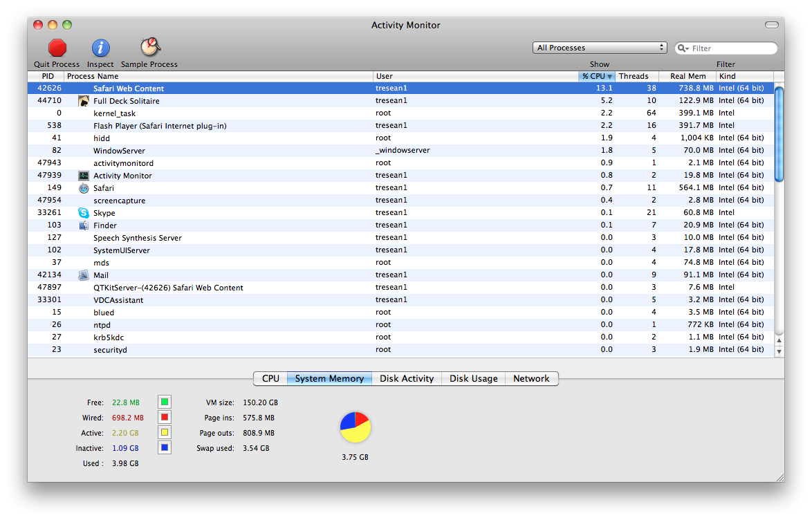Image resolution: width=812 pixels, height=520 pixels.
Task: Click the 13.1 CPU percentage value
Action: 605,88
